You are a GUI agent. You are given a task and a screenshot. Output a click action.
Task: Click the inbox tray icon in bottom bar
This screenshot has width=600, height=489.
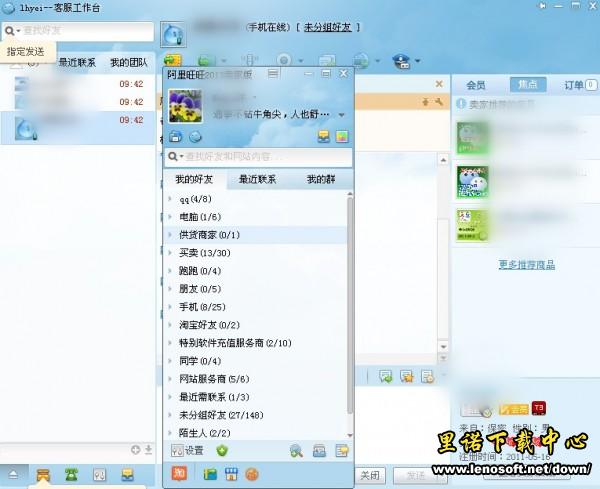(x=127, y=475)
